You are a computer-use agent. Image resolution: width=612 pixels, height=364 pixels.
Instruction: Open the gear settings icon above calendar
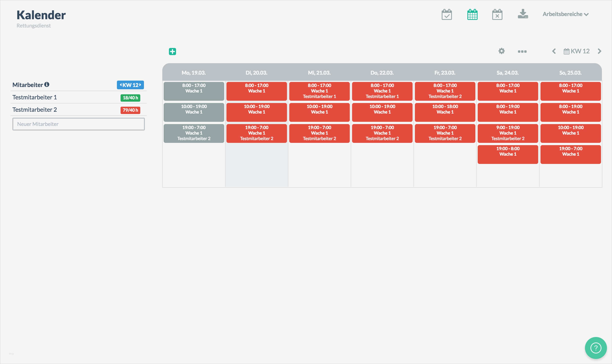pos(502,51)
